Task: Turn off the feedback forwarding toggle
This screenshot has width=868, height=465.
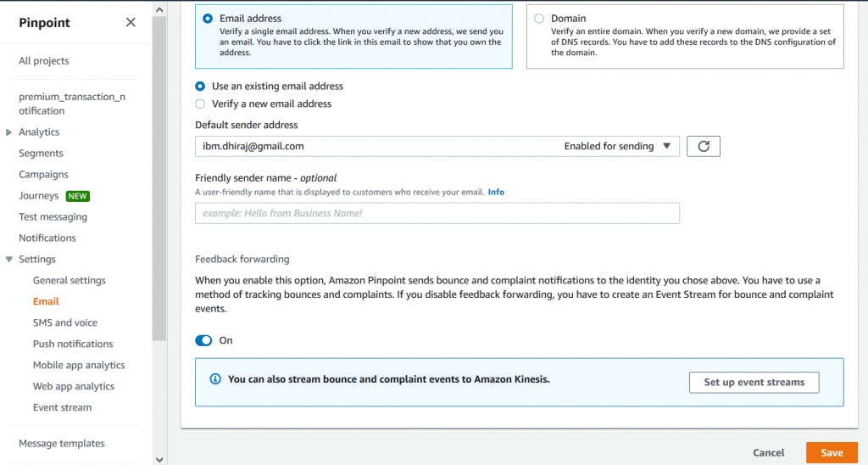Action: 203,340
